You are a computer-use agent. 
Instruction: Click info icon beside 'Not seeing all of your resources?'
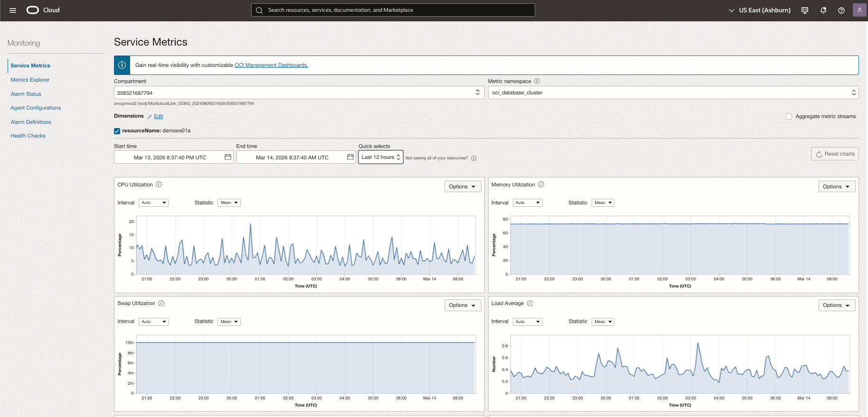tap(473, 158)
